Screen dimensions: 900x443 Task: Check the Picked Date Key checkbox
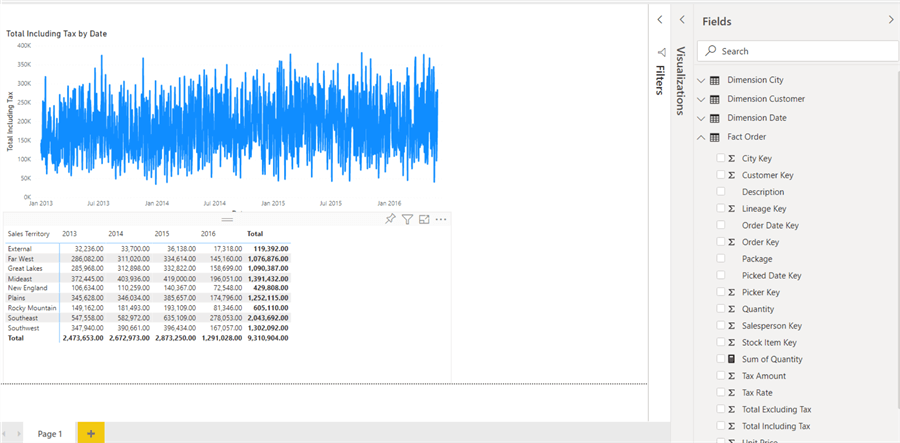pyautogui.click(x=720, y=275)
